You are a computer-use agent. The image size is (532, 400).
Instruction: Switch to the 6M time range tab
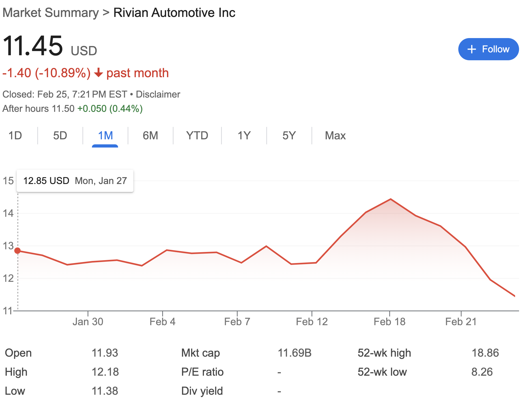pos(150,136)
